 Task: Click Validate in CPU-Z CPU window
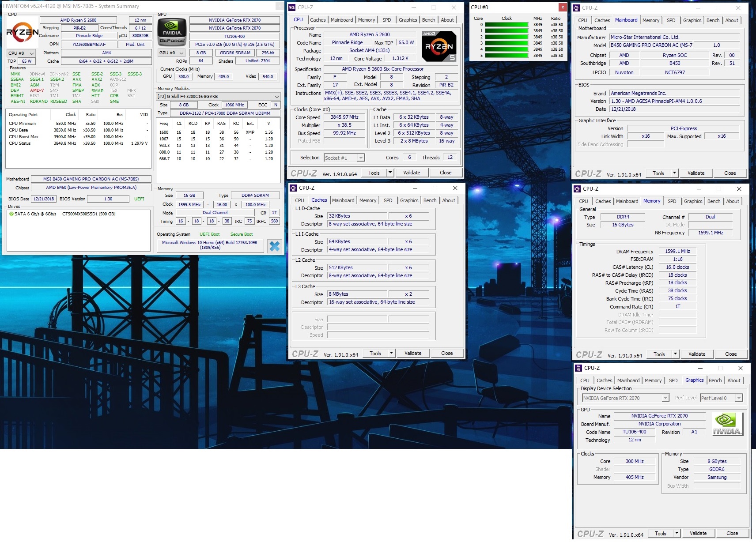[412, 173]
